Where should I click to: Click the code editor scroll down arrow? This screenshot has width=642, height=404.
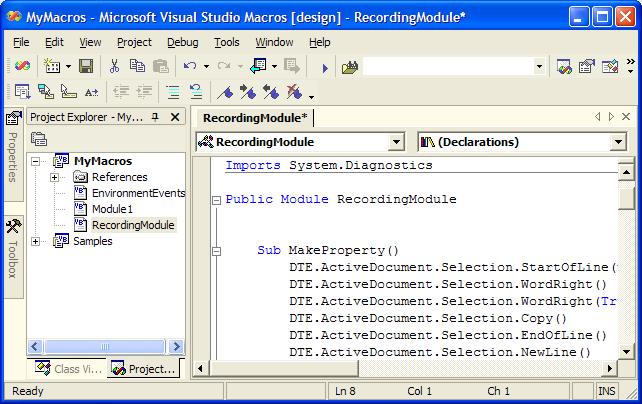point(626,351)
